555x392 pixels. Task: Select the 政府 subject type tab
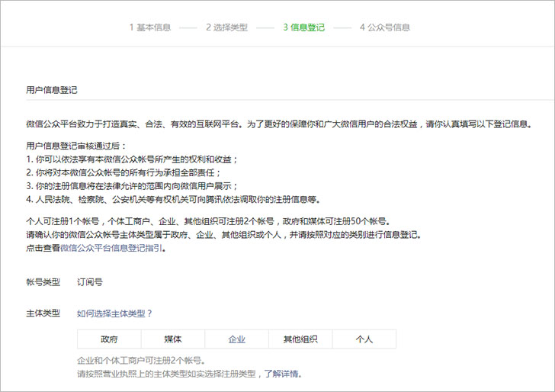click(x=109, y=339)
